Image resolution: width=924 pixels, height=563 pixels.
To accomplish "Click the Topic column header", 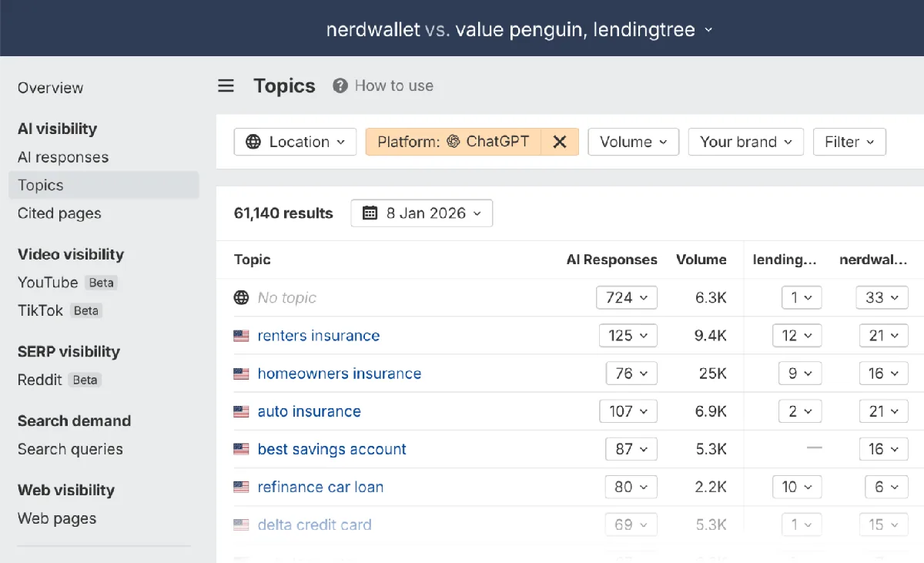I will pos(253,260).
